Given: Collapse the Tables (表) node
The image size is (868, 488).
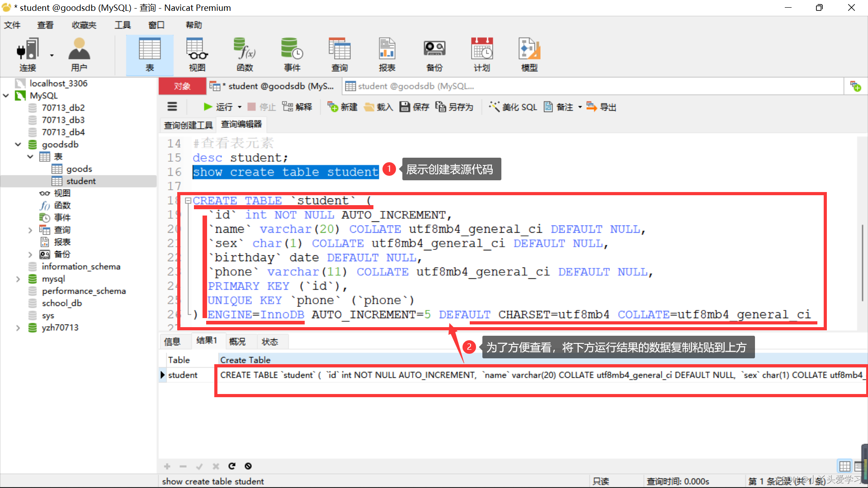Looking at the screenshot, I should pyautogui.click(x=30, y=156).
